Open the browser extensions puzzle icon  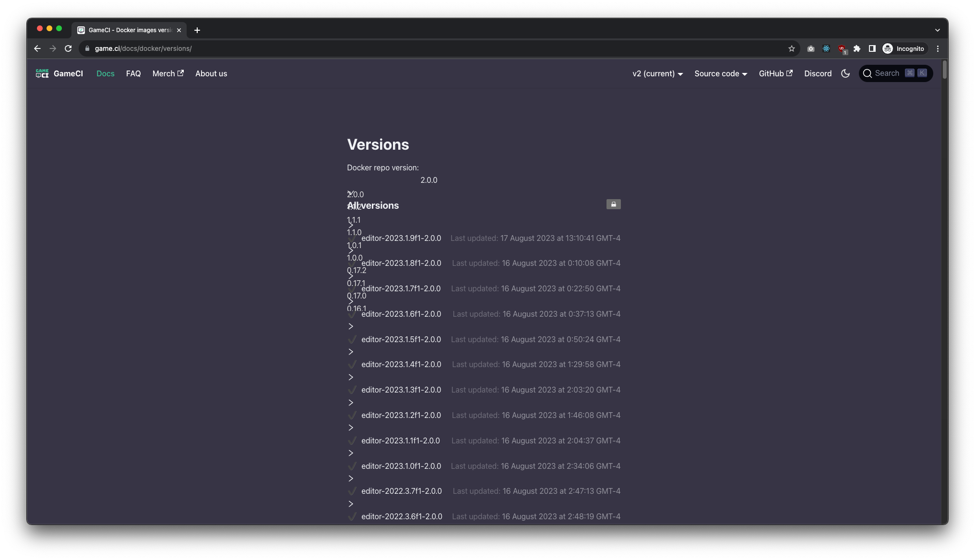(857, 48)
